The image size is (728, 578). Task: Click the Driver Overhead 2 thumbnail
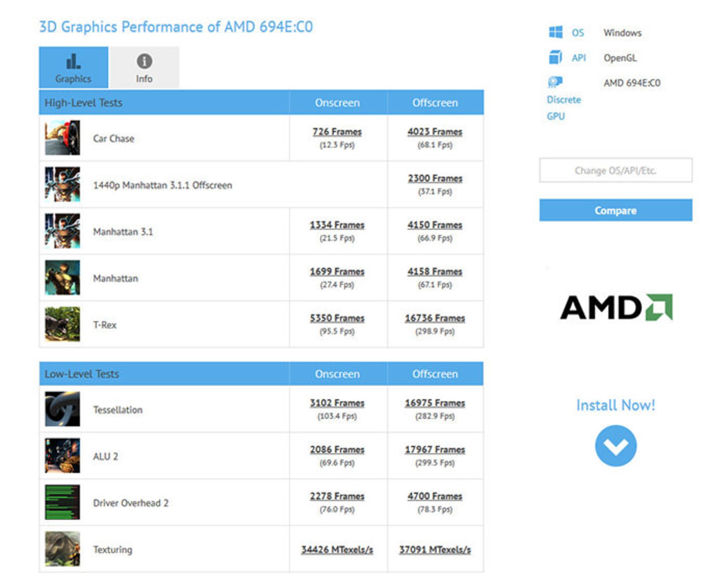[x=63, y=502]
